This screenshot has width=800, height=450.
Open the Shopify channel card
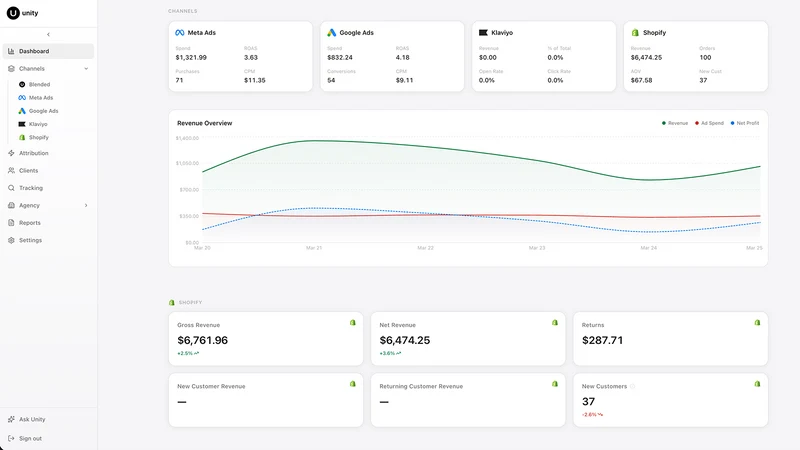tap(696, 56)
